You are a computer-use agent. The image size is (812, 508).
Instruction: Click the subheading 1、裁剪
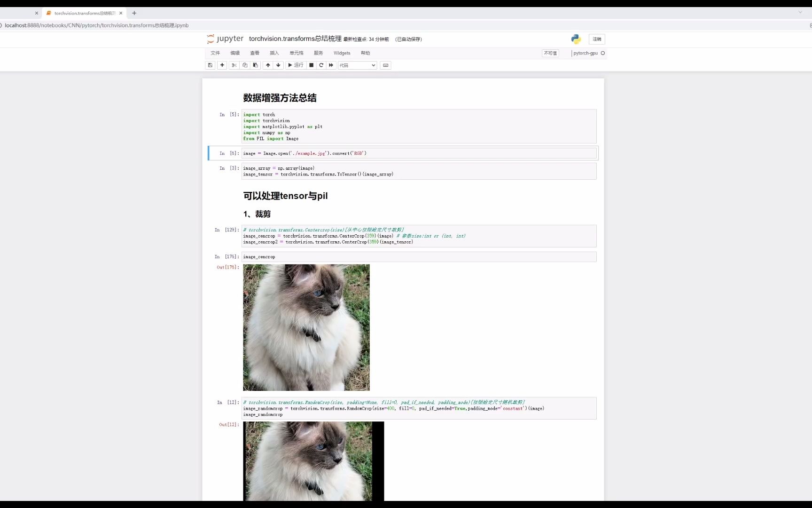coord(257,214)
